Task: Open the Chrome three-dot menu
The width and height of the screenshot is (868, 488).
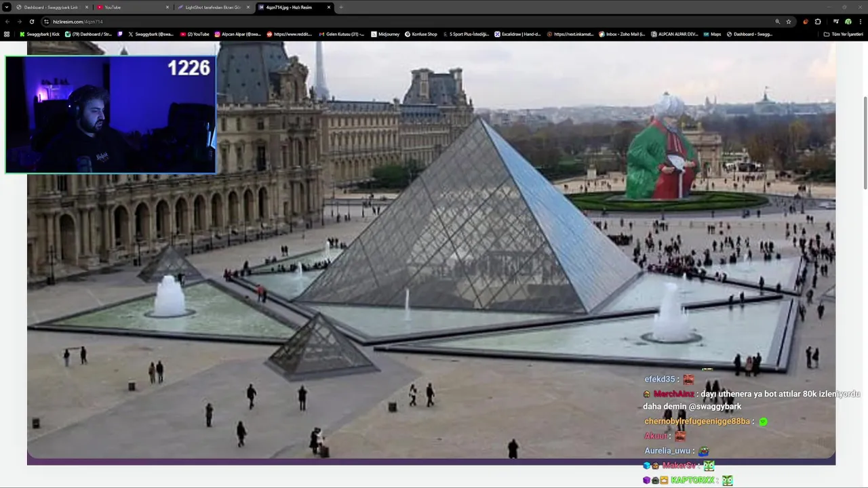Action: 860,22
